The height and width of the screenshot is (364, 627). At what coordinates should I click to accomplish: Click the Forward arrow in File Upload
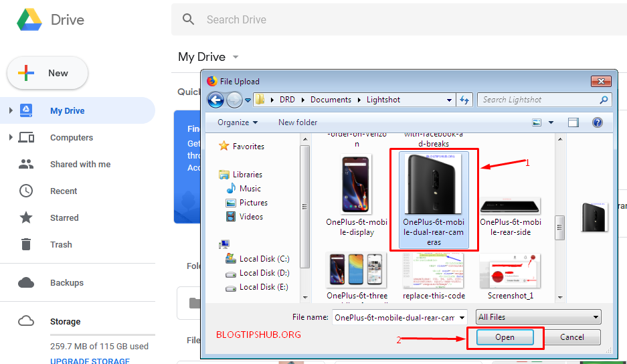pos(234,100)
